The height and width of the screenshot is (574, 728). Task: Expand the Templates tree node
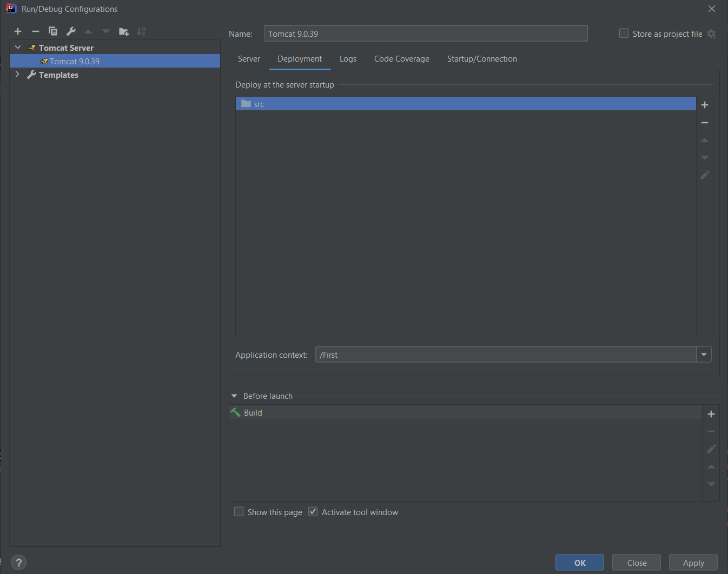tap(18, 75)
